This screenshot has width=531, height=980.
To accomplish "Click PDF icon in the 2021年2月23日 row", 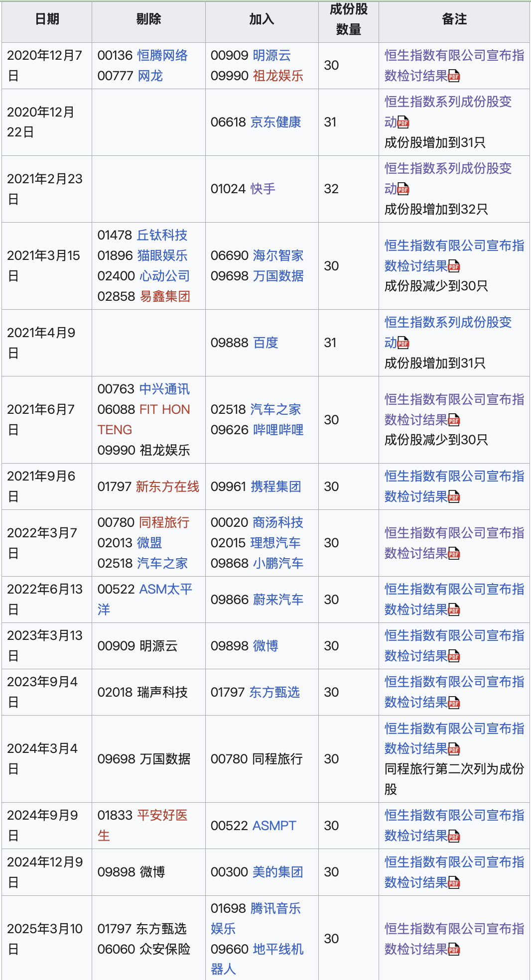I will (403, 189).
